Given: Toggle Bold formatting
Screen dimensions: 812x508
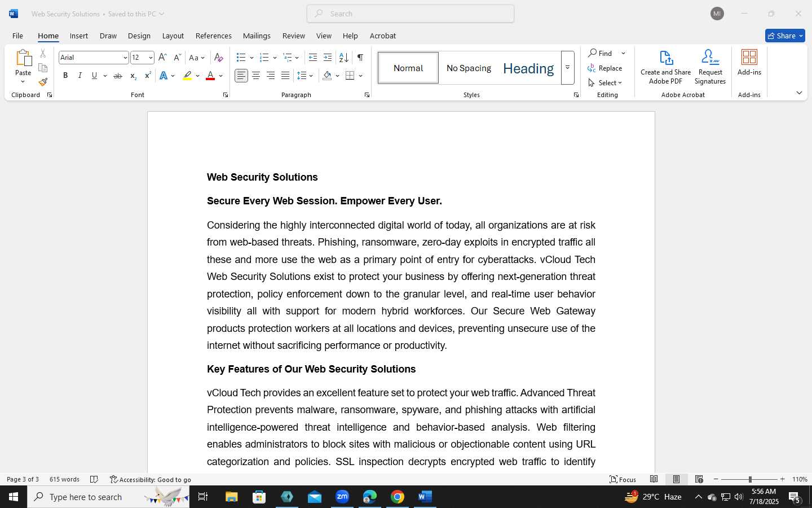Looking at the screenshot, I should pyautogui.click(x=65, y=76).
